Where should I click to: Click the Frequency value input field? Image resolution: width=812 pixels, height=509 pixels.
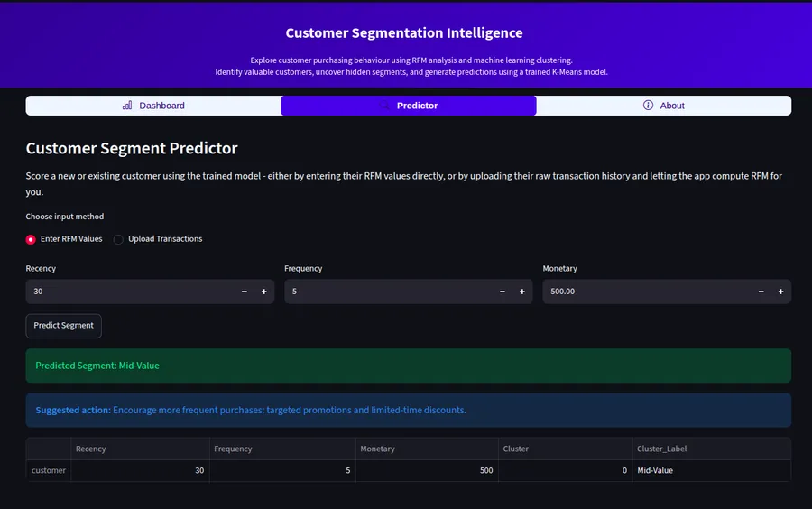coord(388,292)
